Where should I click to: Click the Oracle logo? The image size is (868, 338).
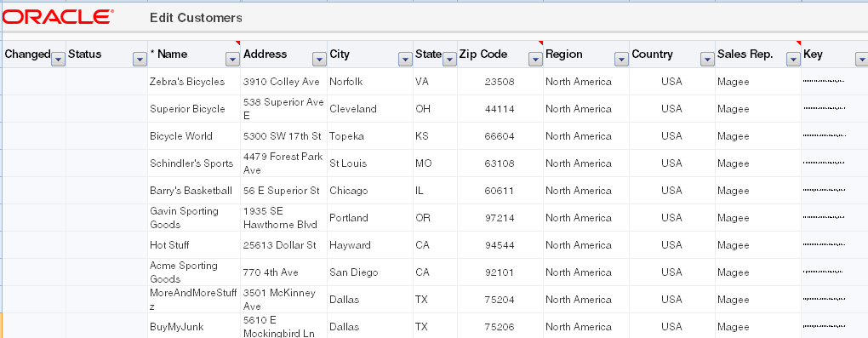[58, 17]
